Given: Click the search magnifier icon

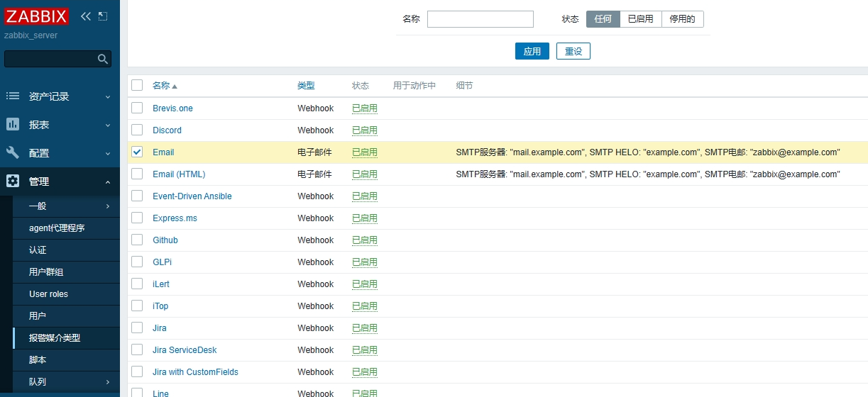Looking at the screenshot, I should pyautogui.click(x=103, y=59).
